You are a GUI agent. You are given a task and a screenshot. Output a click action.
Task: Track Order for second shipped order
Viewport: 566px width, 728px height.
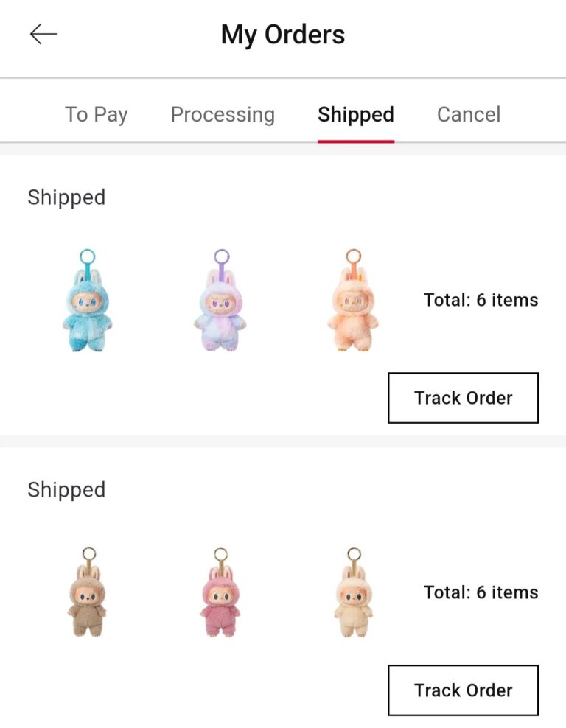click(x=463, y=690)
